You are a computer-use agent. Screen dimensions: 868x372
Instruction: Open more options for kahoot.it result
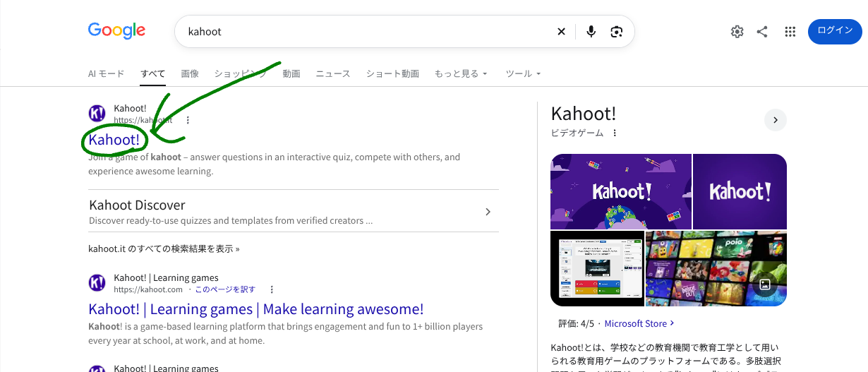click(x=188, y=120)
